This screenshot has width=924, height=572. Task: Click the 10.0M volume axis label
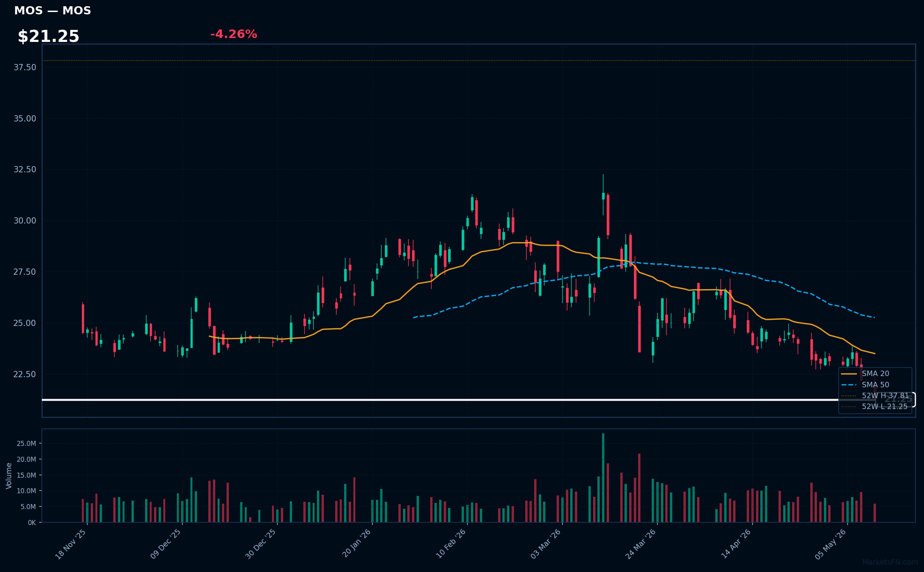(26, 491)
